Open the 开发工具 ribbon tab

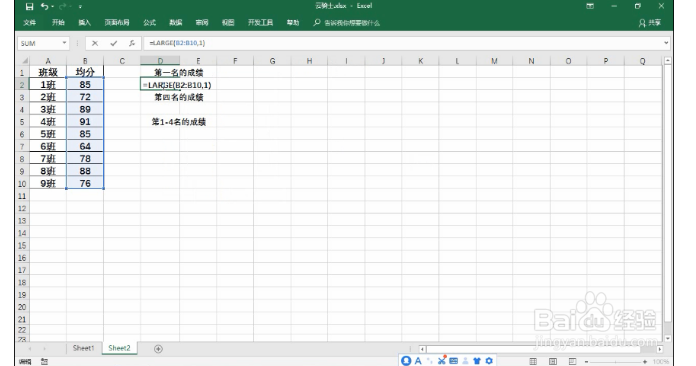(x=261, y=23)
